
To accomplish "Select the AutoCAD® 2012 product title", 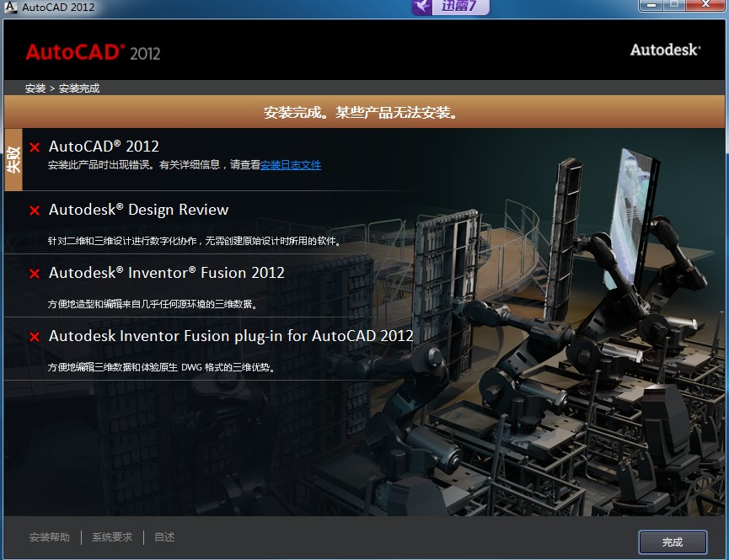I will (104, 147).
